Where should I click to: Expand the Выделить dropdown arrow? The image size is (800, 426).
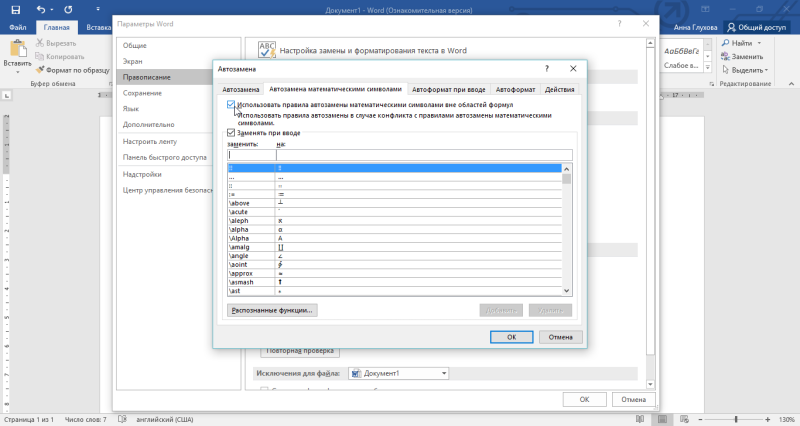pos(766,70)
